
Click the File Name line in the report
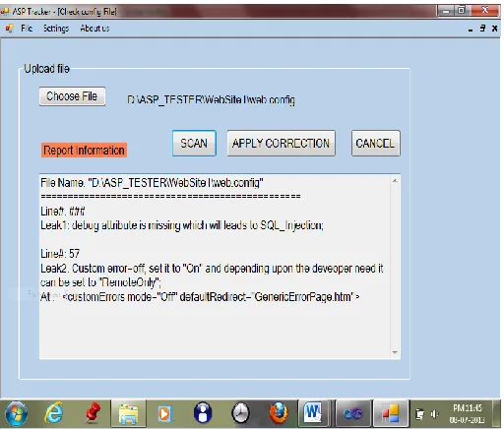pos(152,183)
